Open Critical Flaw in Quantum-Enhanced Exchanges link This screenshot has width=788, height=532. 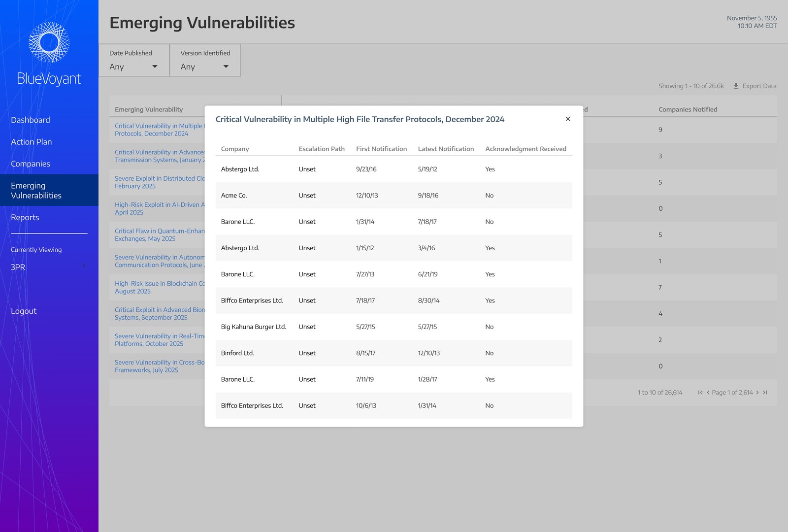click(160, 234)
